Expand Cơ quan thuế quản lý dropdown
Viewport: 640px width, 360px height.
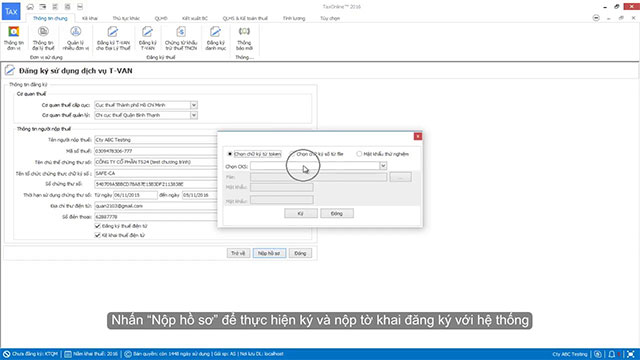pos(193,115)
